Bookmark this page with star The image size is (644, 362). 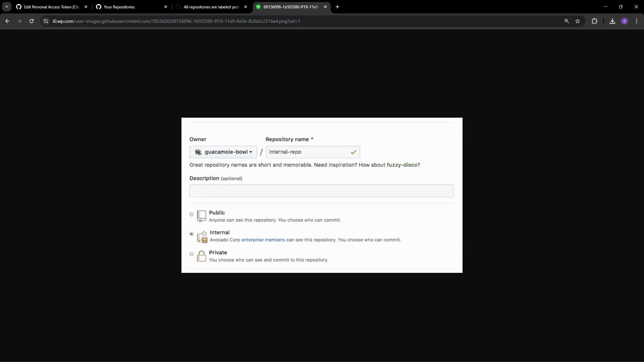click(578, 21)
